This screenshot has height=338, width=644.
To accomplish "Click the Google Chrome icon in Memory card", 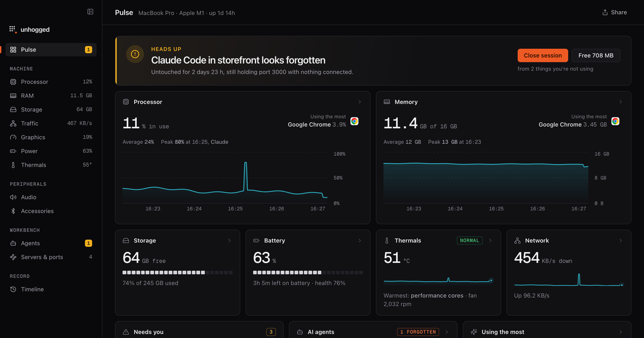I will [x=615, y=121].
